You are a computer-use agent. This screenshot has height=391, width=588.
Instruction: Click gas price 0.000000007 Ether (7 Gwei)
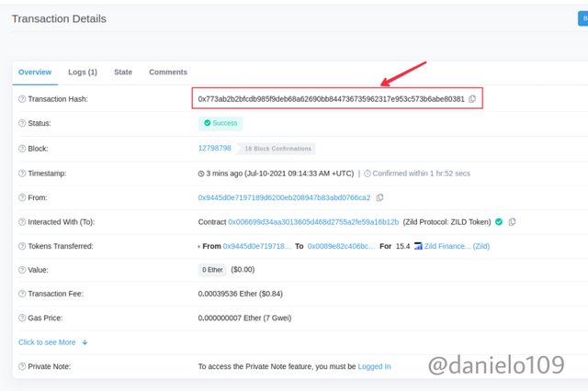(244, 318)
